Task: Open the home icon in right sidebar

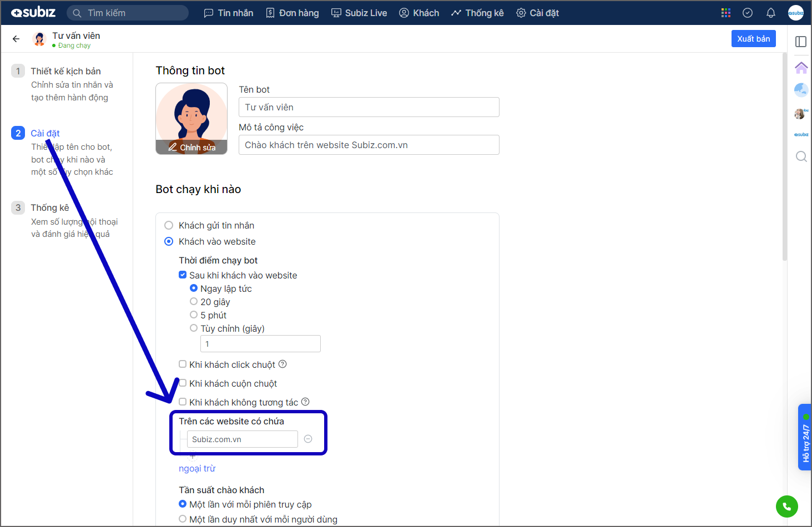Action: tap(801, 68)
